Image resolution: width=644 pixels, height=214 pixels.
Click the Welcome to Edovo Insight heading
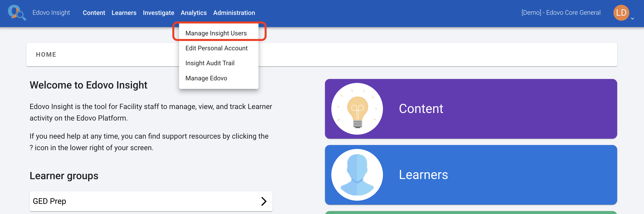pyautogui.click(x=89, y=85)
